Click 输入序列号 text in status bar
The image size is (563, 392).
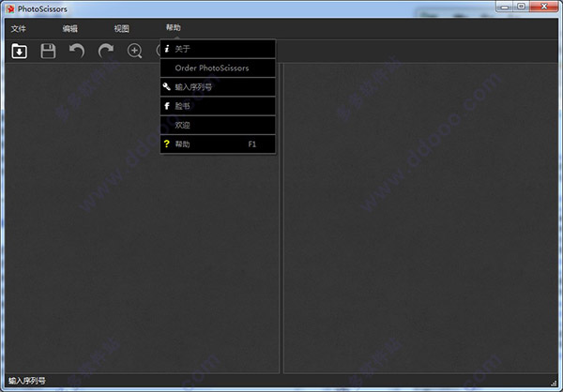tap(27, 381)
